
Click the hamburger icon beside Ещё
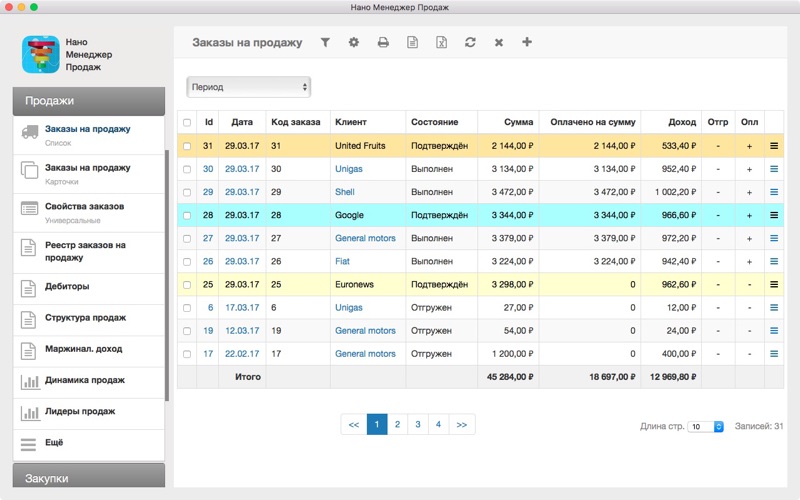point(29,444)
